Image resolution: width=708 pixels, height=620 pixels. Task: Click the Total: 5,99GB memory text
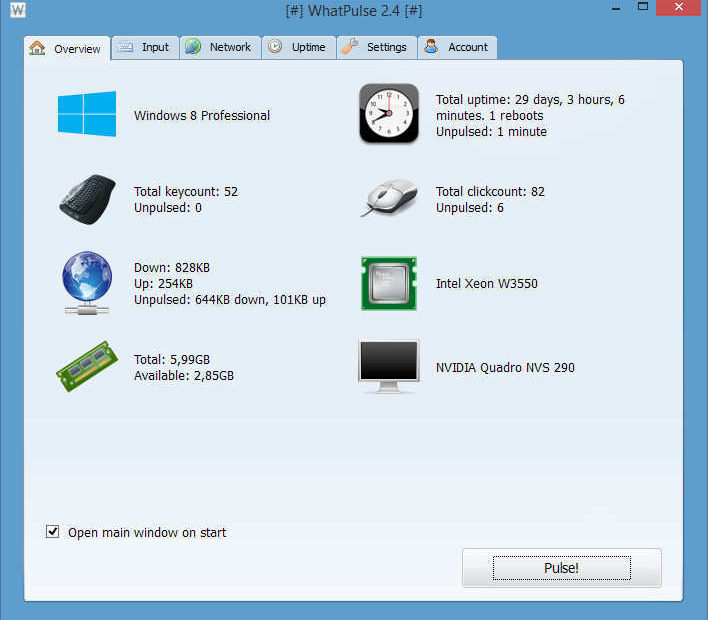(172, 360)
